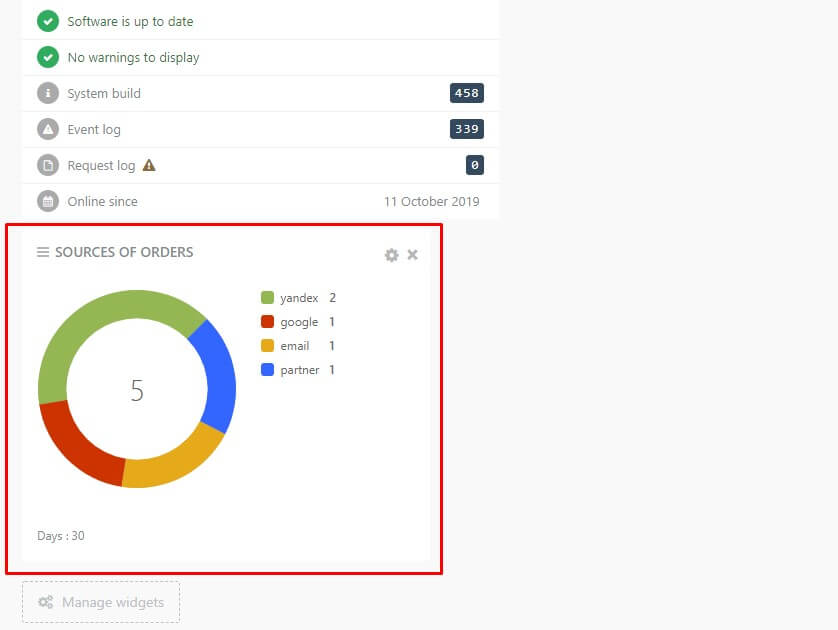Click the Event log triangle icon
This screenshot has width=838, height=630.
click(48, 129)
